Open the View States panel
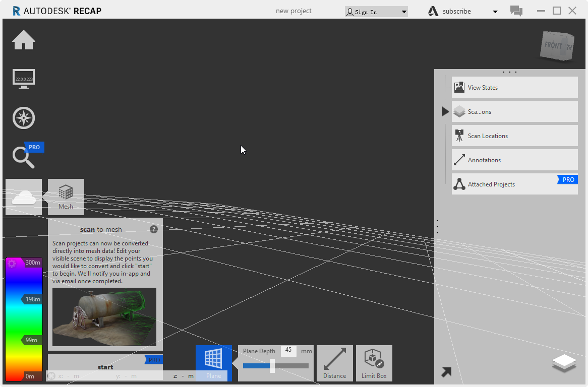 coord(514,87)
